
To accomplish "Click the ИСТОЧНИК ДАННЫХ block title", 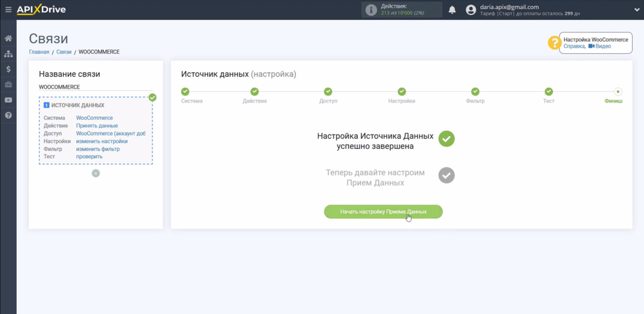I will coord(78,105).
